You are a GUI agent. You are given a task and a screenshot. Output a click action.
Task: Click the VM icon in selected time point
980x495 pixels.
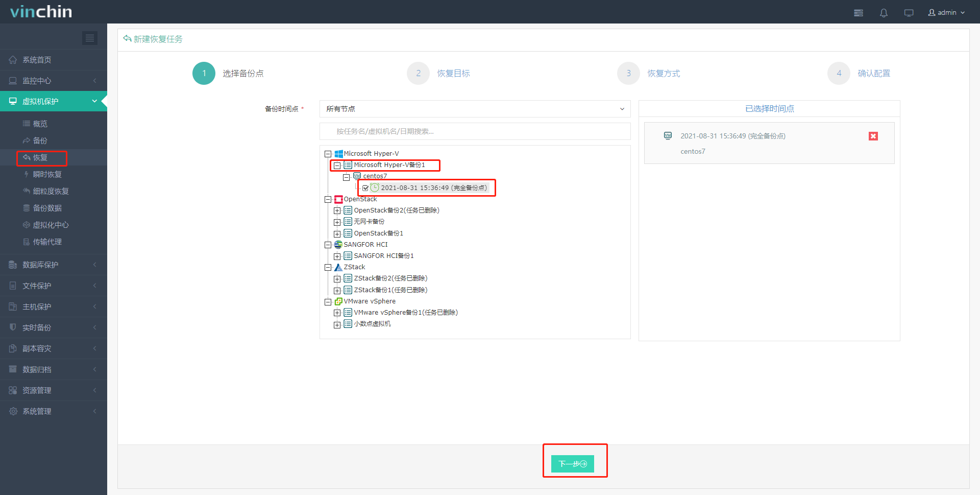[668, 136]
